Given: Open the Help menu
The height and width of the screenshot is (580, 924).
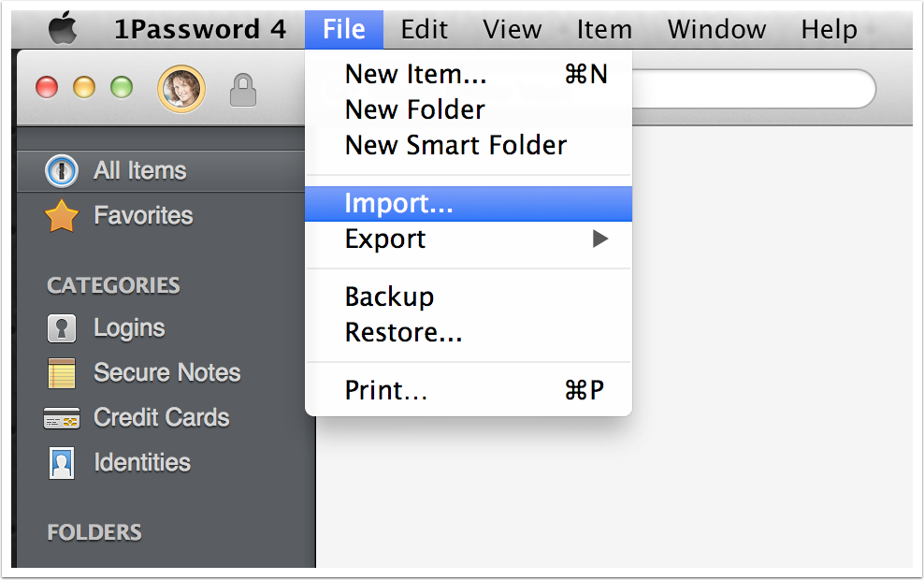Looking at the screenshot, I should (829, 29).
